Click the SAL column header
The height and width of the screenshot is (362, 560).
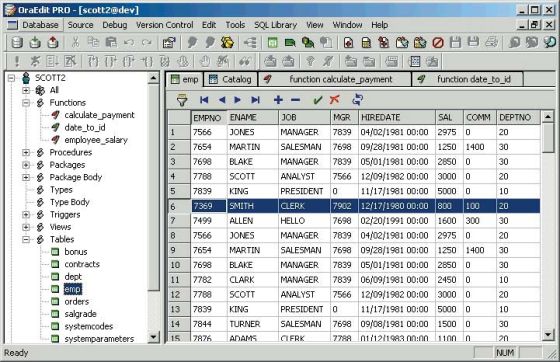pos(449,117)
